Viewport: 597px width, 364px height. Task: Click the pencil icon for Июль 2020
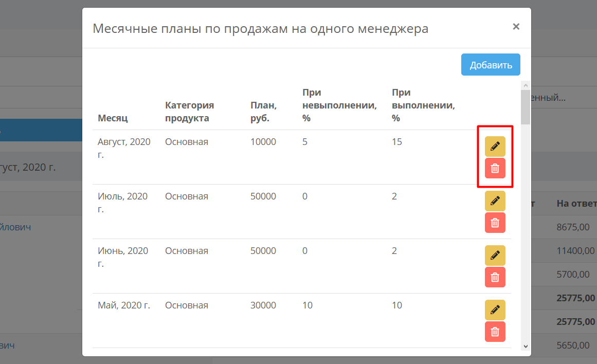(x=495, y=201)
